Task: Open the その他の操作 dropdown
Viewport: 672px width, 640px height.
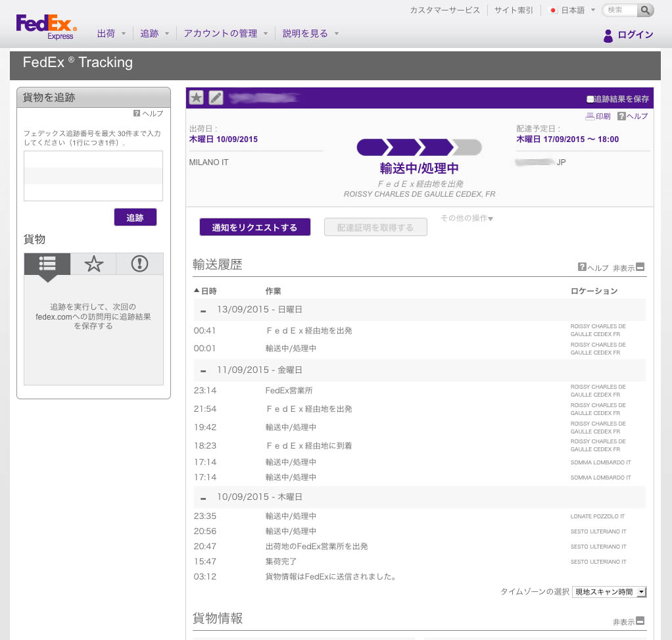Action: [x=467, y=218]
